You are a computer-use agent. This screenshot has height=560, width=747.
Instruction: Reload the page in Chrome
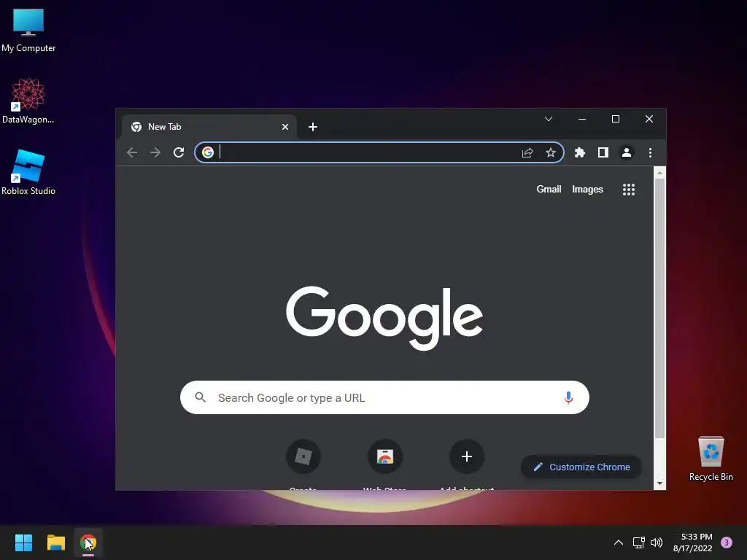pyautogui.click(x=179, y=152)
